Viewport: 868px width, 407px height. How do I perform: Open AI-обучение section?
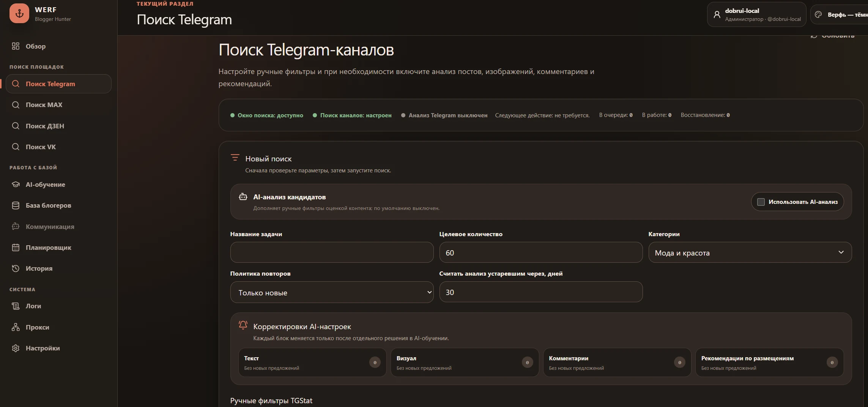pyautogui.click(x=58, y=185)
